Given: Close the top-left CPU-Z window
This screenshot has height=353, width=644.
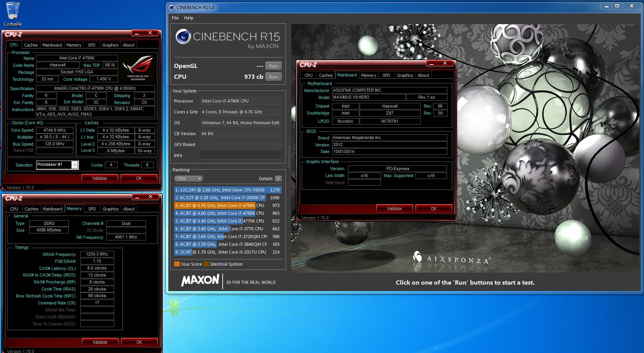Looking at the screenshot, I should coord(150,33).
